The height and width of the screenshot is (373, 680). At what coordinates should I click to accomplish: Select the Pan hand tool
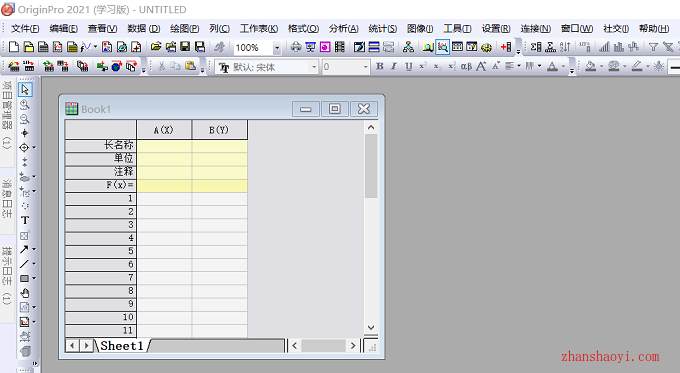[25, 293]
